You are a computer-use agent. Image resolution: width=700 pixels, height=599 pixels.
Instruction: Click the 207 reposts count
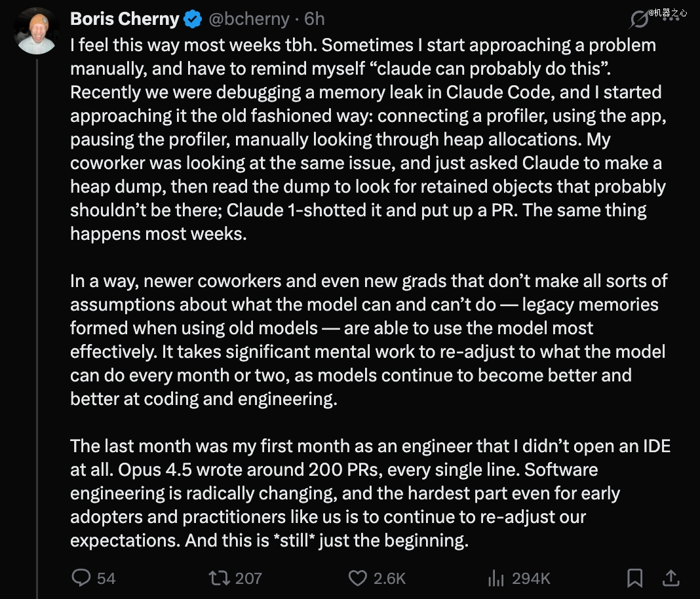pos(248,578)
